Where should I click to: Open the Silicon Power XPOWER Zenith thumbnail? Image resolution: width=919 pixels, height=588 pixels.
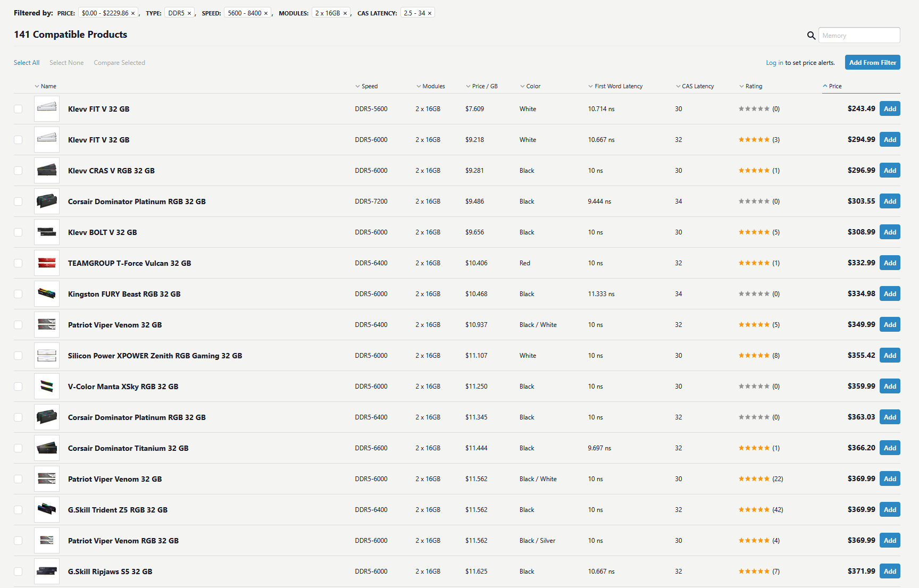47,356
